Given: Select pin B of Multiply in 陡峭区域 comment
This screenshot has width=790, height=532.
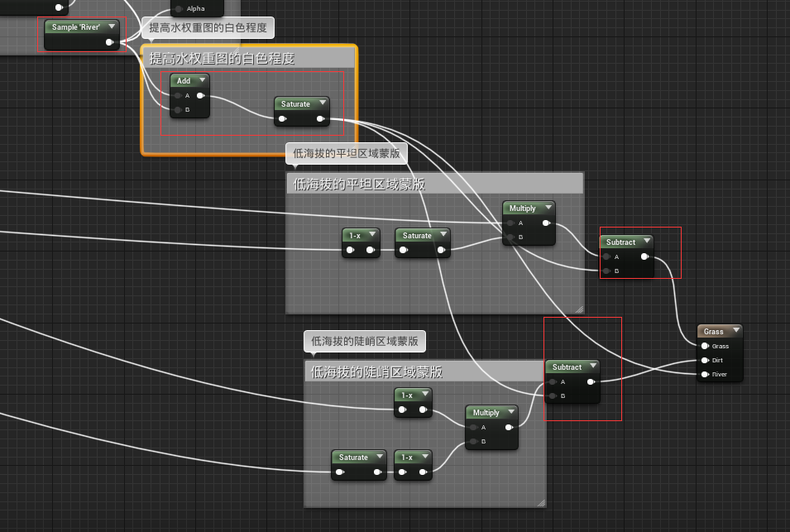Looking at the screenshot, I should point(474,441).
